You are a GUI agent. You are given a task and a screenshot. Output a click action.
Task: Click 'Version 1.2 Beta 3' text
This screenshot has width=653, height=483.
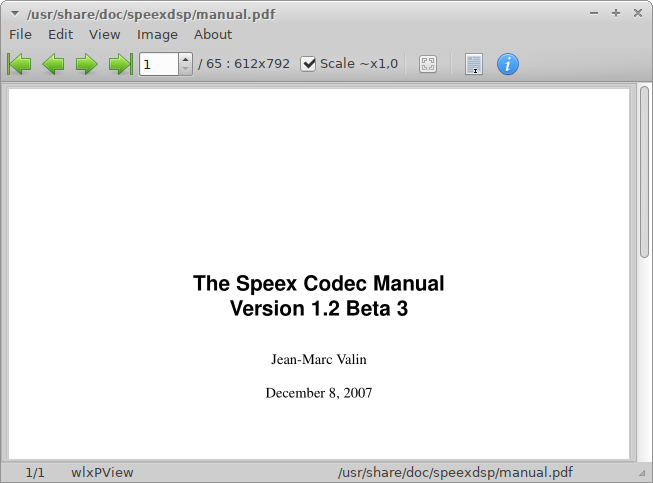(319, 309)
